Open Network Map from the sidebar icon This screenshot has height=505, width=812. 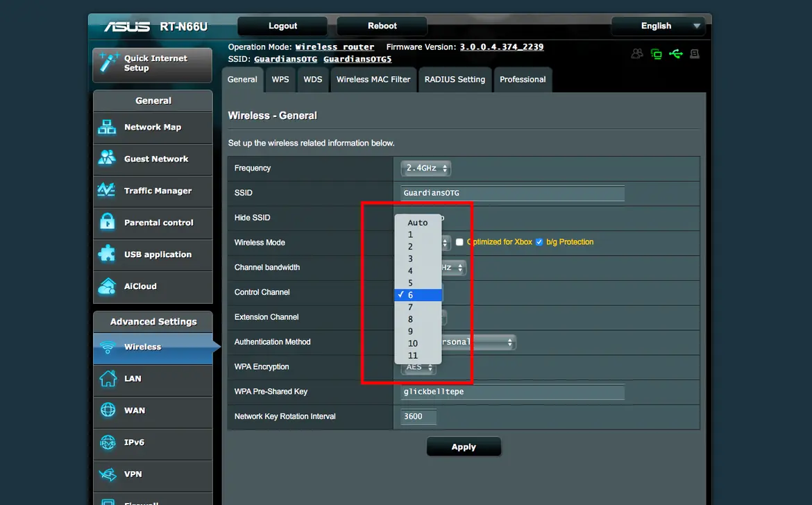(107, 127)
